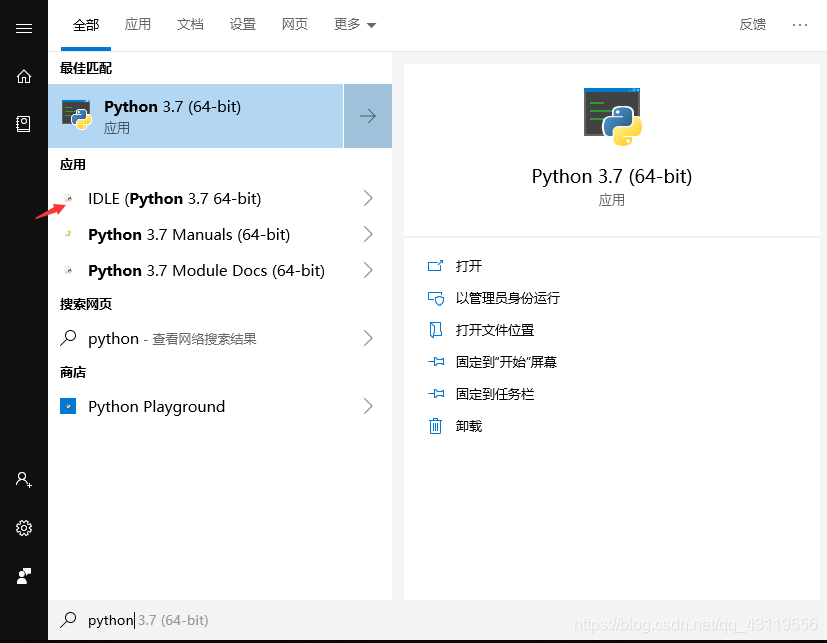Viewport: 827px width, 643px height.
Task: Open the hamburger menu in the sidebar
Action: (24, 28)
